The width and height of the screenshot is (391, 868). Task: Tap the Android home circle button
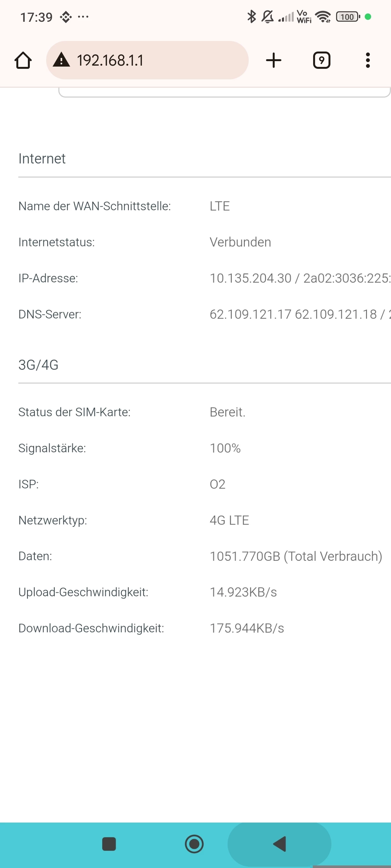[x=194, y=844]
